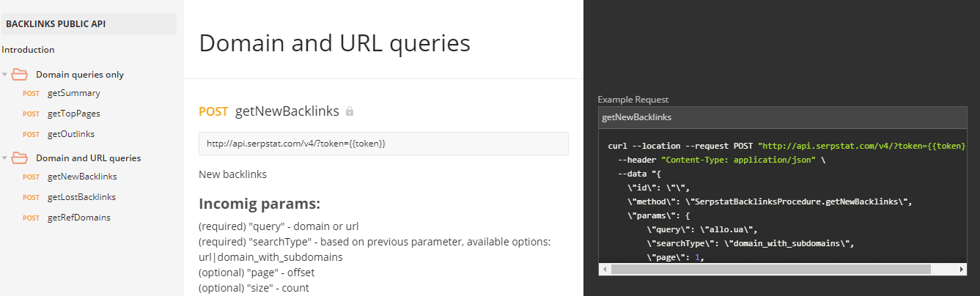The image size is (980, 296).
Task: Collapse the Domain and URL queries arrow
Action: coord(5,158)
